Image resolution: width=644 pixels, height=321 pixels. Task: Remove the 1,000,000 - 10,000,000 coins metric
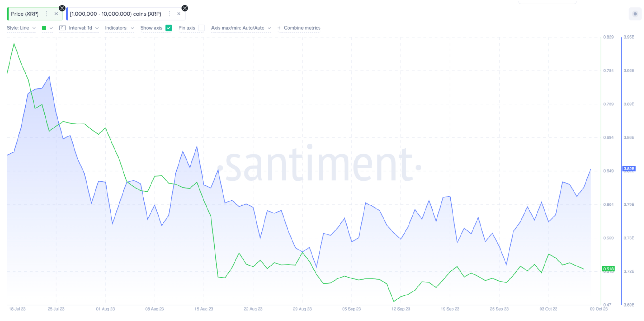[179, 14]
